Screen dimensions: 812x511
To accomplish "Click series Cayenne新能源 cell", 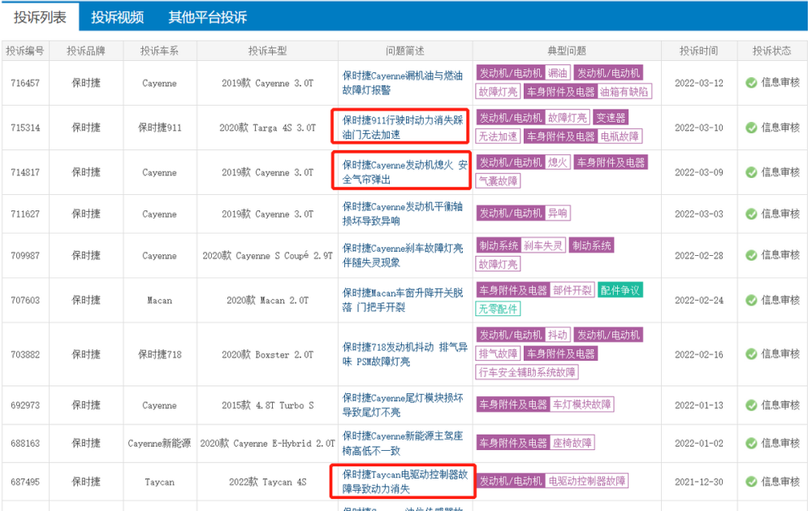I will (159, 444).
